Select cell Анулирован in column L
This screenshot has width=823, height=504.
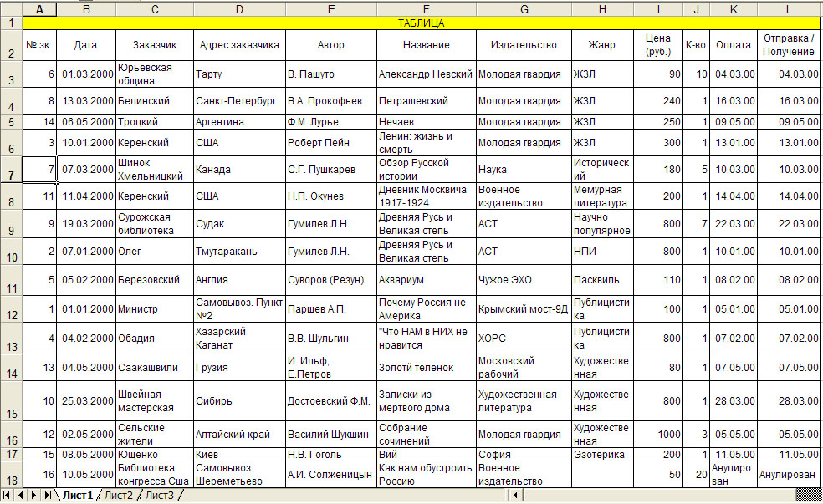click(789, 475)
